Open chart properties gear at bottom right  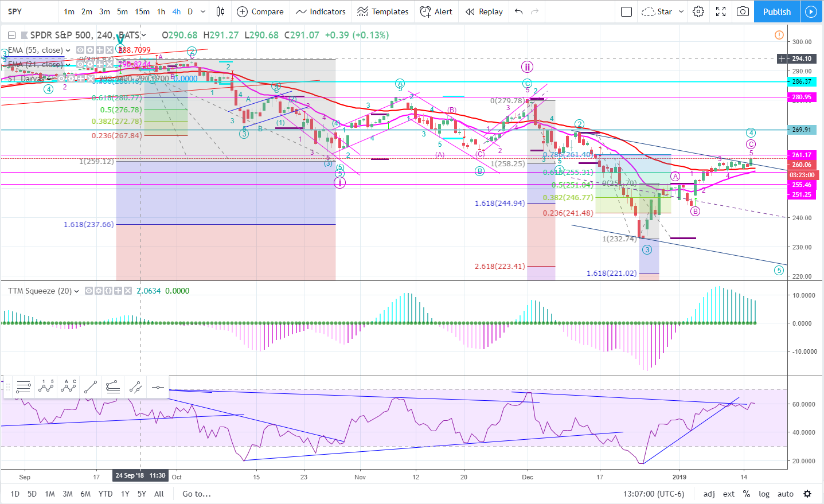[x=807, y=494]
